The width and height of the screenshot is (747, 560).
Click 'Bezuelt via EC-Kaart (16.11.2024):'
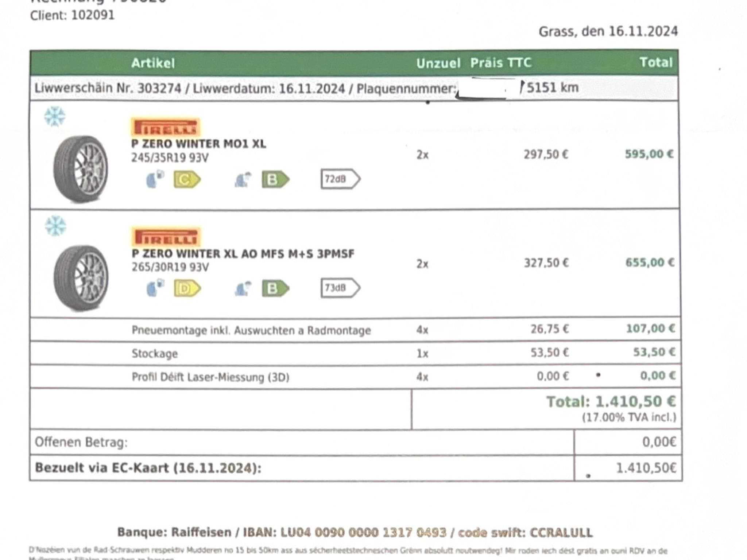click(x=148, y=468)
